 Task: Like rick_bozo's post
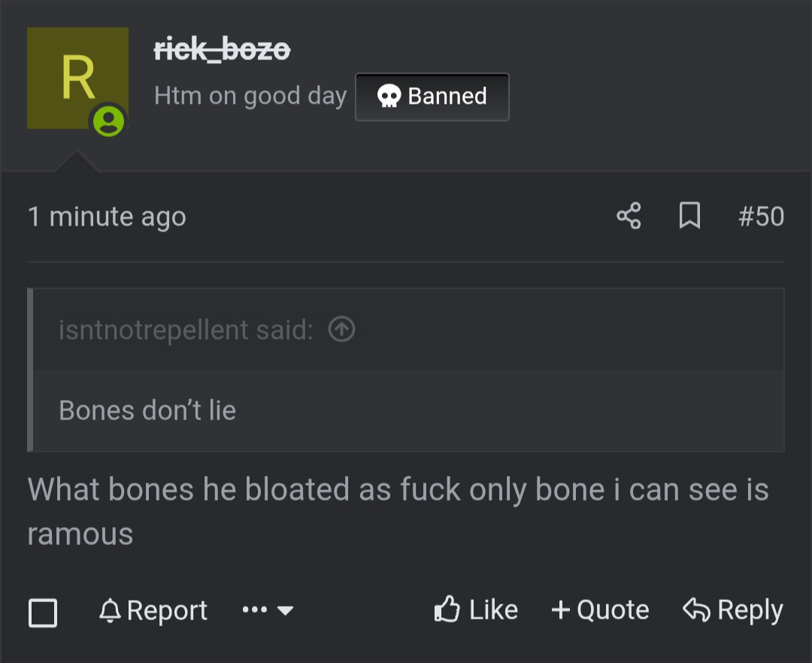[477, 610]
